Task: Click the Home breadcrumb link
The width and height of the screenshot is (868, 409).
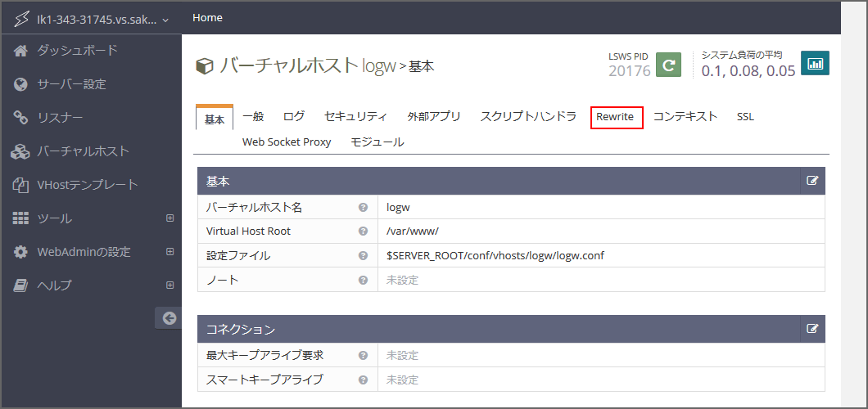Action: pos(207,17)
